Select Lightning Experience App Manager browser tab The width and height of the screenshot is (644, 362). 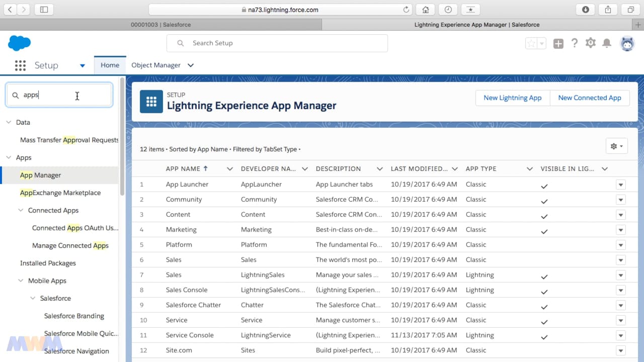477,25
